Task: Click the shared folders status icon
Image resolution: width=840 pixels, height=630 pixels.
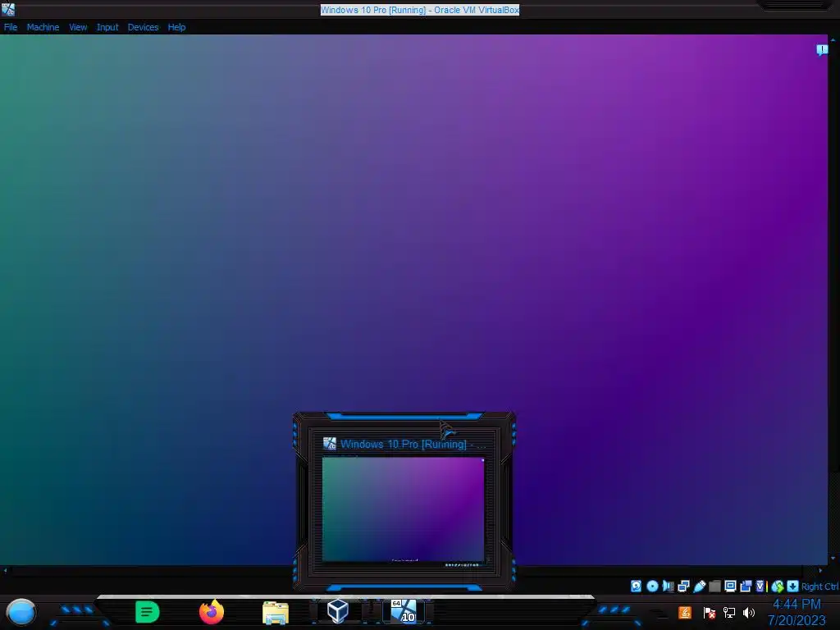Action: click(714, 586)
